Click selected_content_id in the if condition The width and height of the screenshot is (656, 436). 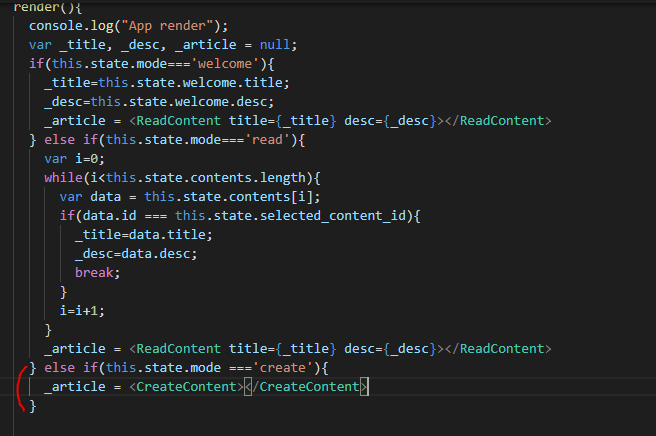coord(333,216)
